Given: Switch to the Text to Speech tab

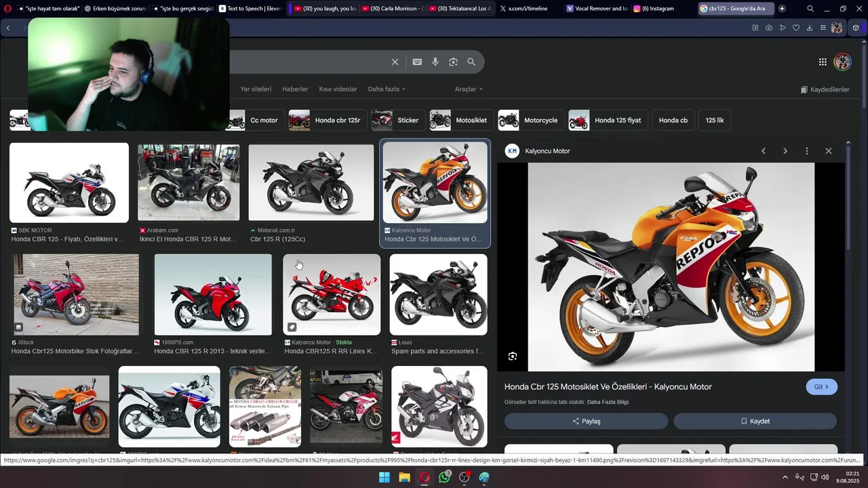Looking at the screenshot, I should pyautogui.click(x=250, y=9).
